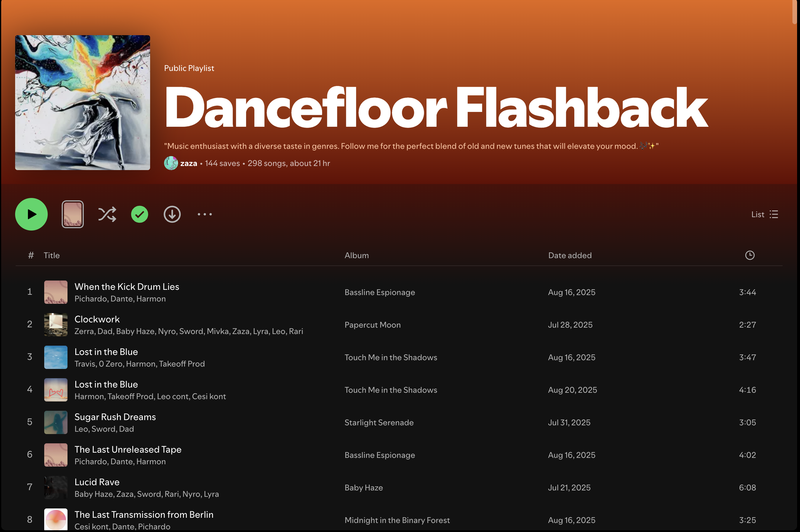Viewport: 800px width, 532px height.
Task: Click the Clockwork track album art
Action: (56, 325)
